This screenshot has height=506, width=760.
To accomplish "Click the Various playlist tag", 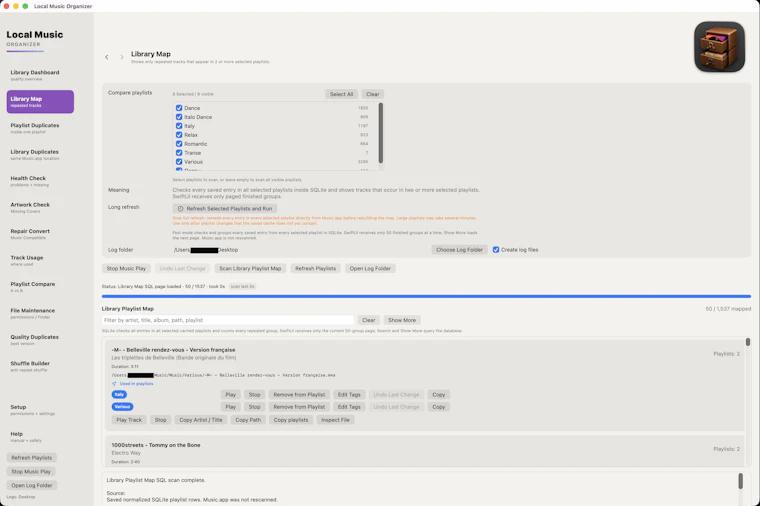I will click(x=123, y=407).
